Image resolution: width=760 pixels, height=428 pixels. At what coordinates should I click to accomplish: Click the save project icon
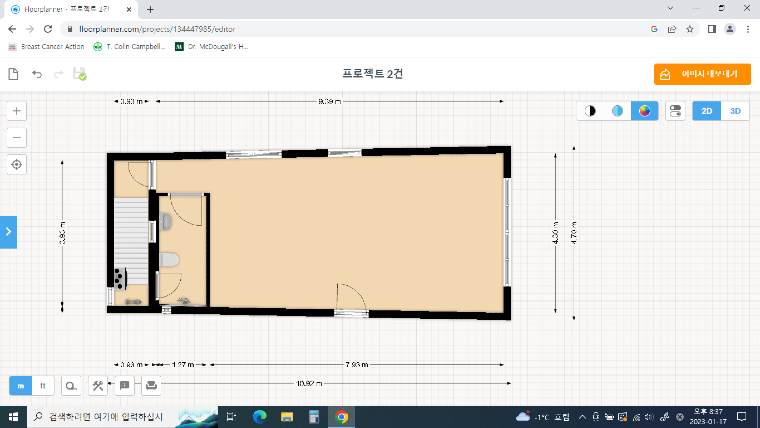pos(79,74)
